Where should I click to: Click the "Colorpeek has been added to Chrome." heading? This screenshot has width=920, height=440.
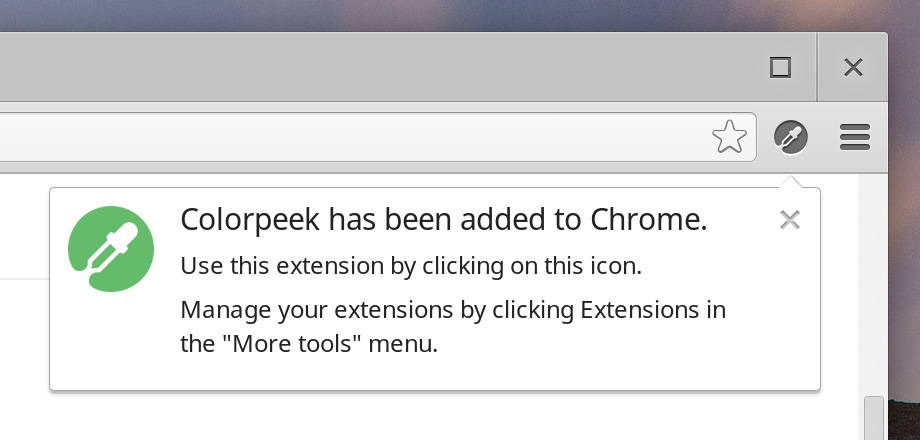(444, 220)
